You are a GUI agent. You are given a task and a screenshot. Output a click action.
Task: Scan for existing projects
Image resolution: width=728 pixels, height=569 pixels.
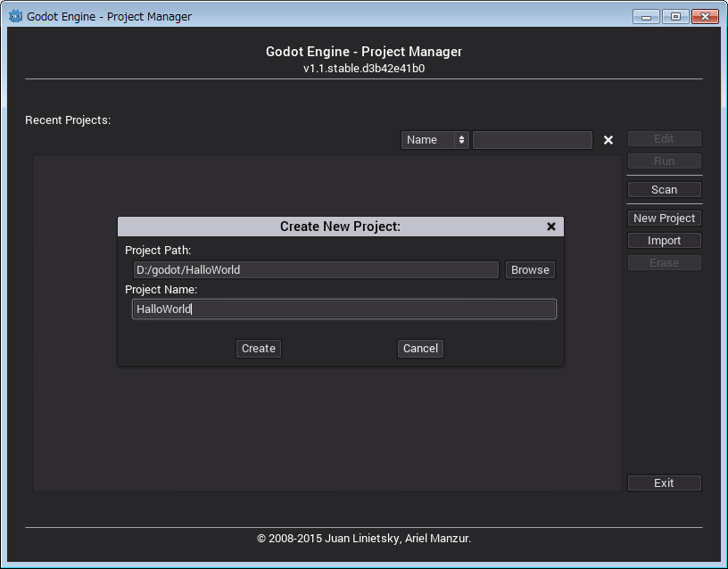click(665, 189)
